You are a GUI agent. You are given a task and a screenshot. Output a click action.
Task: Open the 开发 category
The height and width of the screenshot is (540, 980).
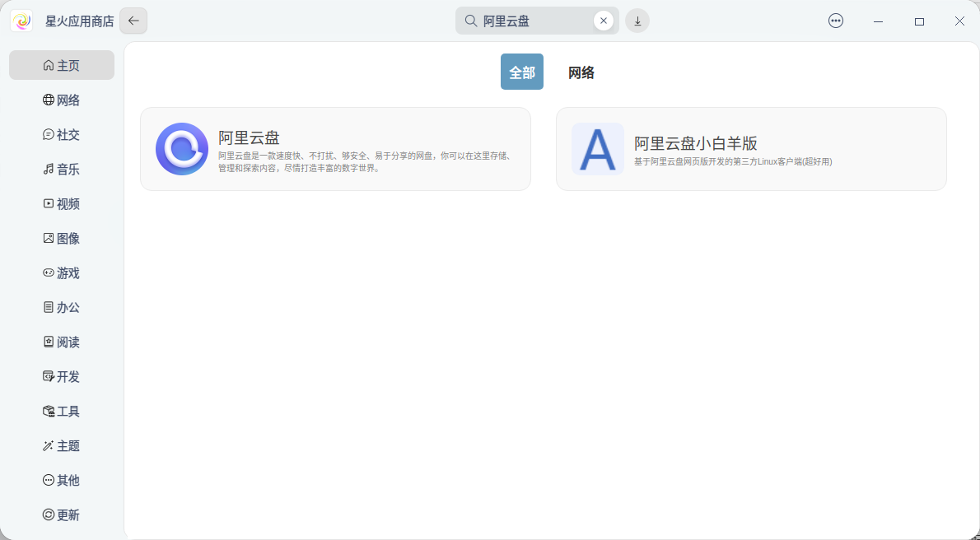62,376
